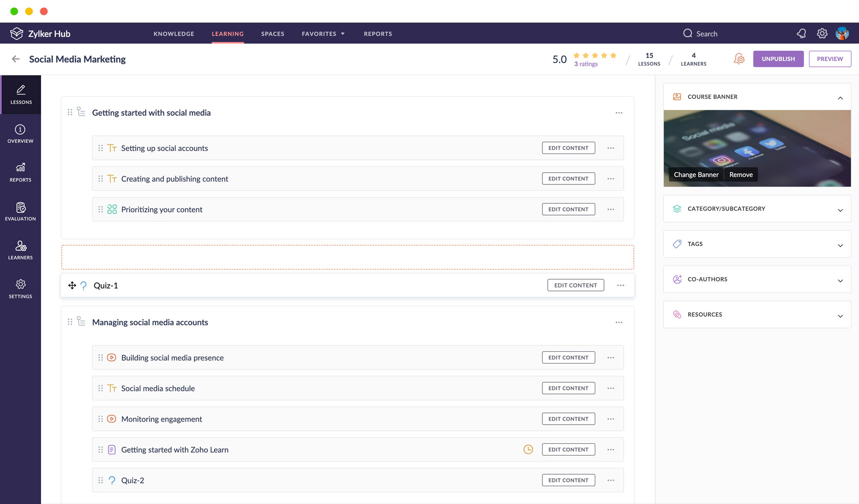This screenshot has width=859, height=504.
Task: Open the Favorites dropdown menu
Action: (x=323, y=34)
